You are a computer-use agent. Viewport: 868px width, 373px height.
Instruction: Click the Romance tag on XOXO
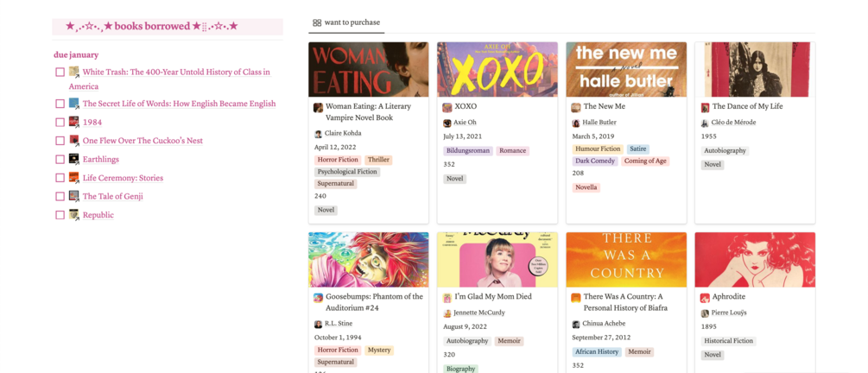[513, 150]
